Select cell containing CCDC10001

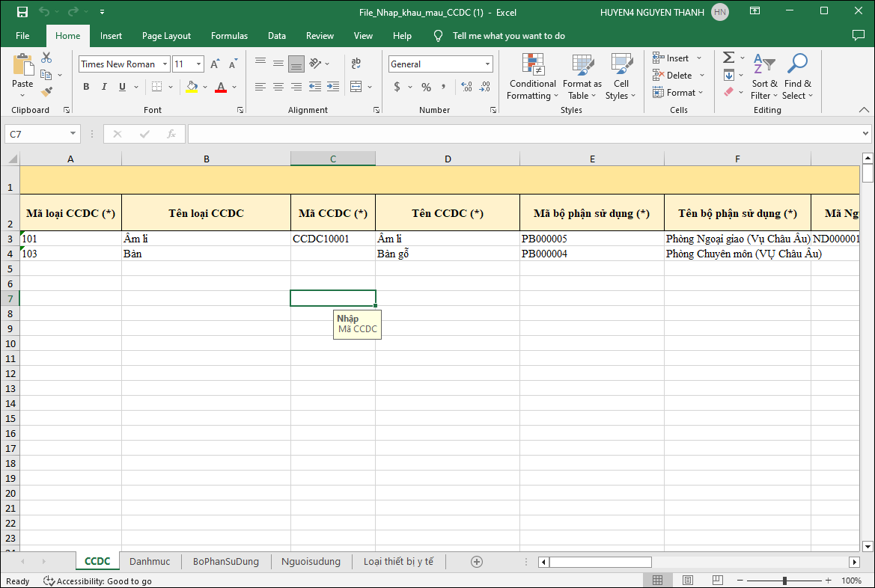[332, 239]
